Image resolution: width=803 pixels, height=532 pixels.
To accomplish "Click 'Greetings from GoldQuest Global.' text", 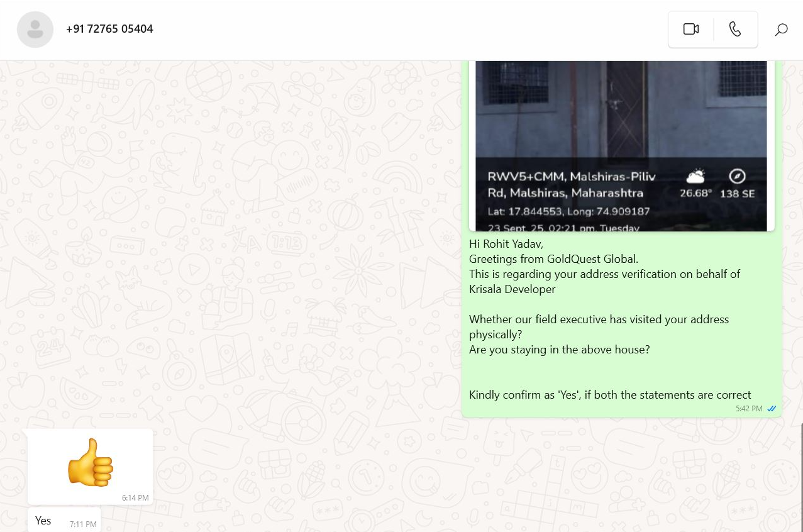I will pyautogui.click(x=553, y=259).
